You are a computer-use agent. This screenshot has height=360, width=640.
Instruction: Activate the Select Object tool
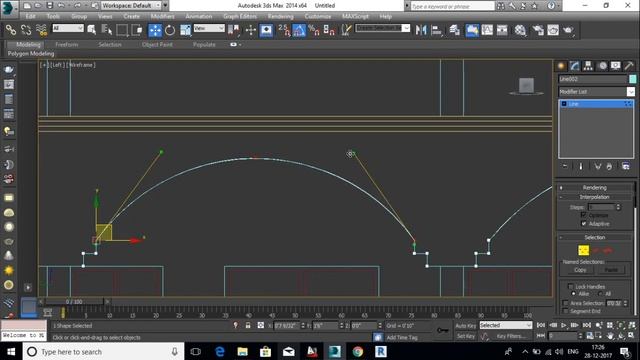click(91, 30)
